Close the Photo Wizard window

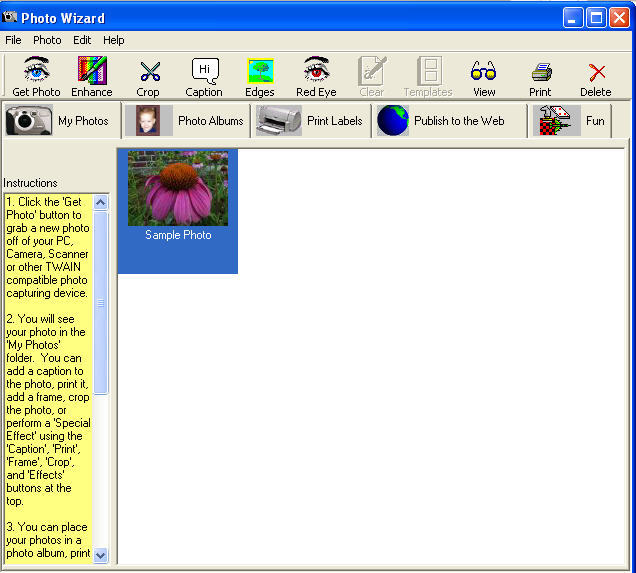coord(619,17)
